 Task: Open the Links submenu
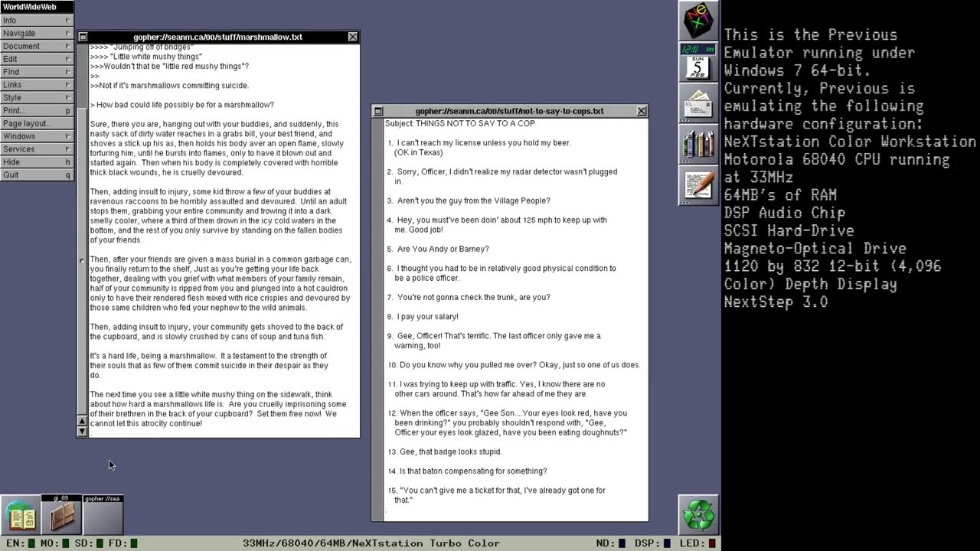pyautogui.click(x=37, y=85)
